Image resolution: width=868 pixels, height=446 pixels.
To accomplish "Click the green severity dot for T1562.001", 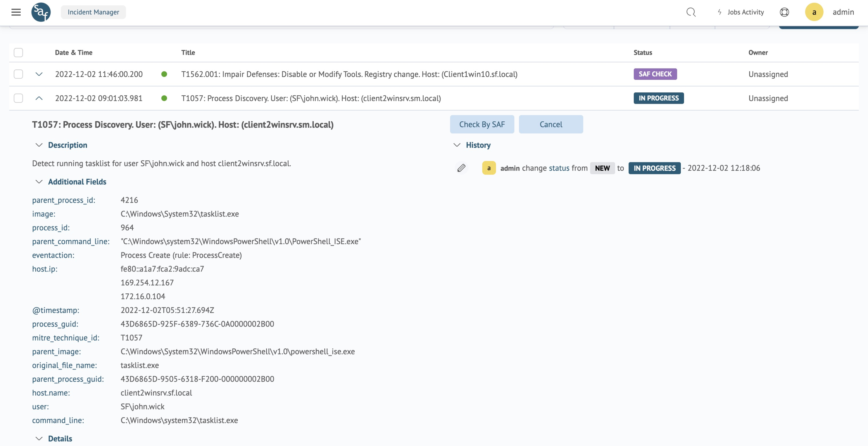I will [x=164, y=74].
